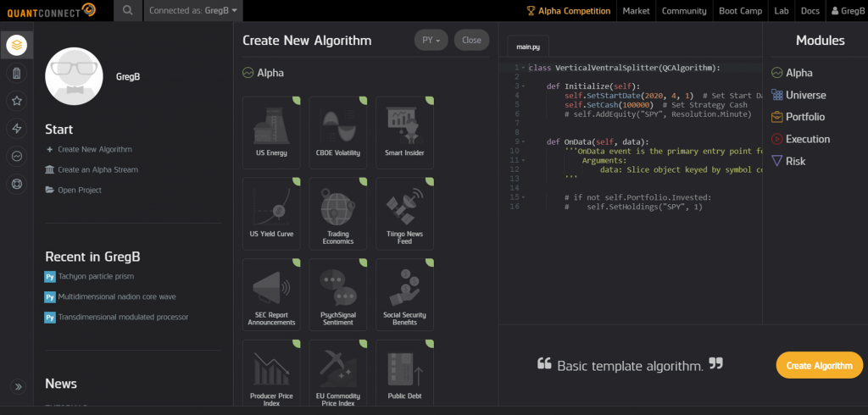Open Tachyon particle prism project
The image size is (868, 415).
pyautogui.click(x=89, y=276)
